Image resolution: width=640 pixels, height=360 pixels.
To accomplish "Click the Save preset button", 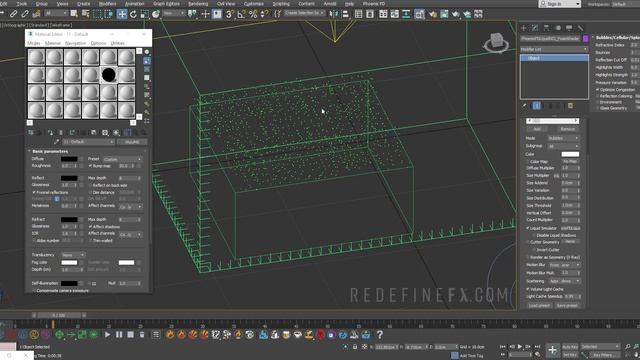I will click(567, 306).
